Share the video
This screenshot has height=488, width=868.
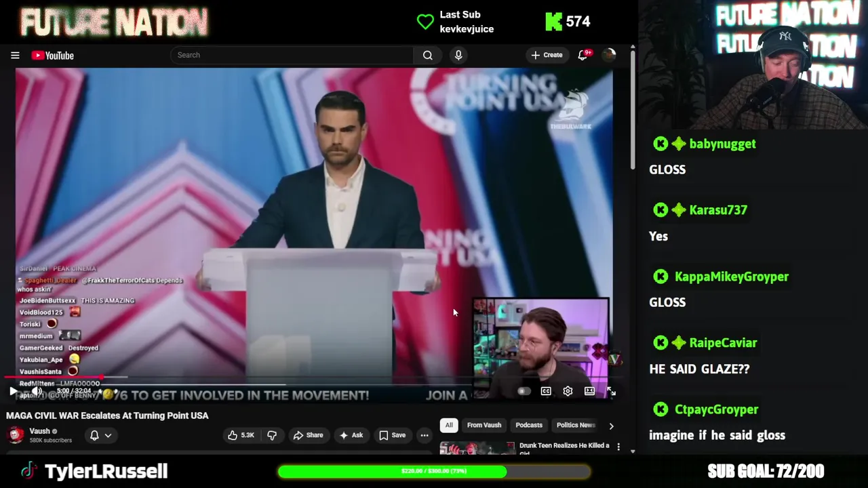click(308, 435)
